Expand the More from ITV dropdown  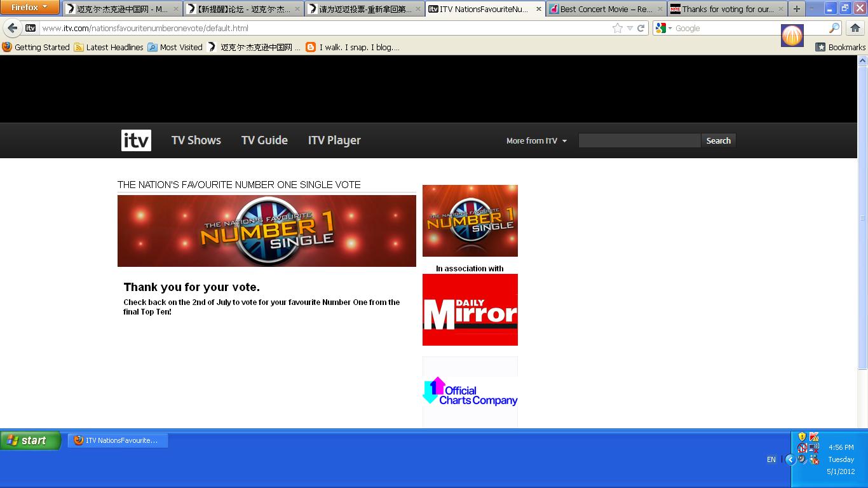536,141
